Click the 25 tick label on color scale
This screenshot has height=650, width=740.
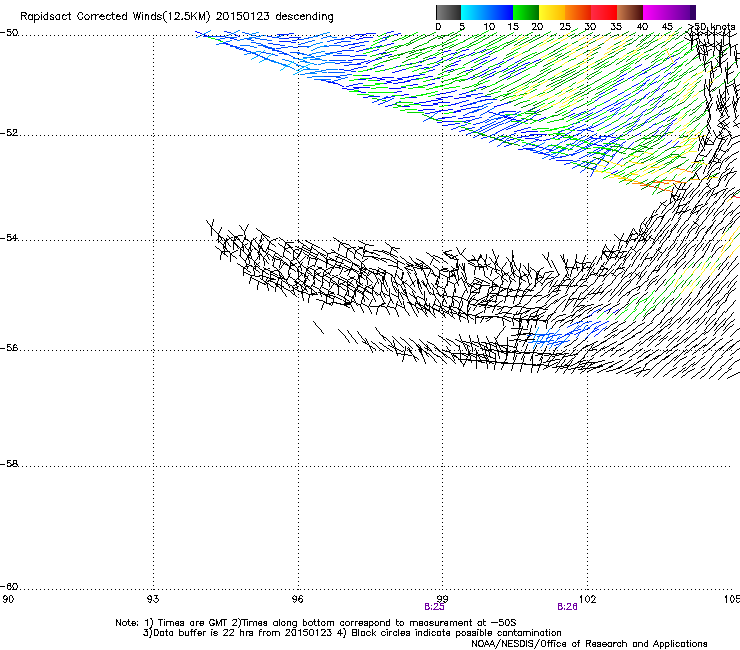point(565,27)
